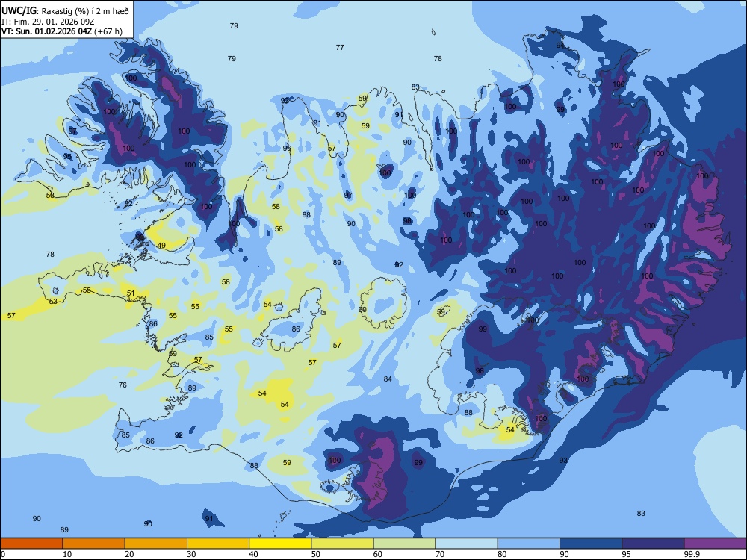The image size is (747, 560).
Task: Click the 10–20 orange legend swatch
Action: point(94,544)
